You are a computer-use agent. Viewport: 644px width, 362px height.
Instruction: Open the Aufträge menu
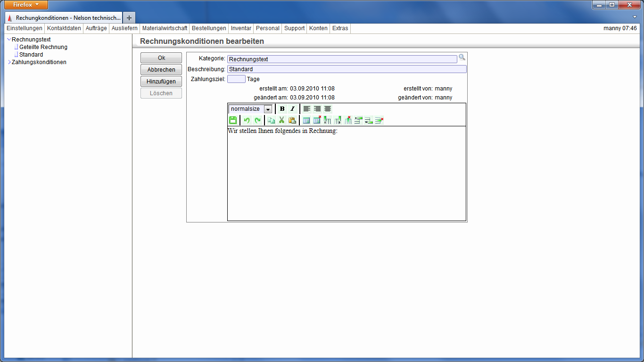[x=96, y=28]
